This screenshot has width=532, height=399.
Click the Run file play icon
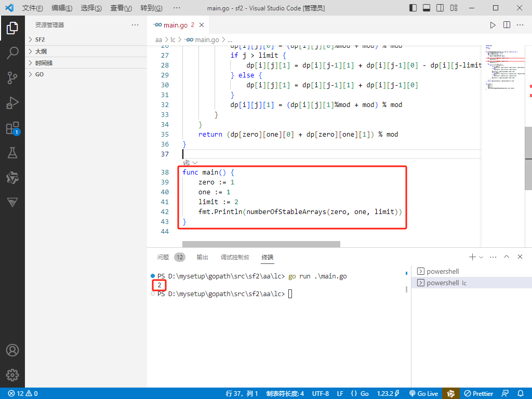[493, 25]
